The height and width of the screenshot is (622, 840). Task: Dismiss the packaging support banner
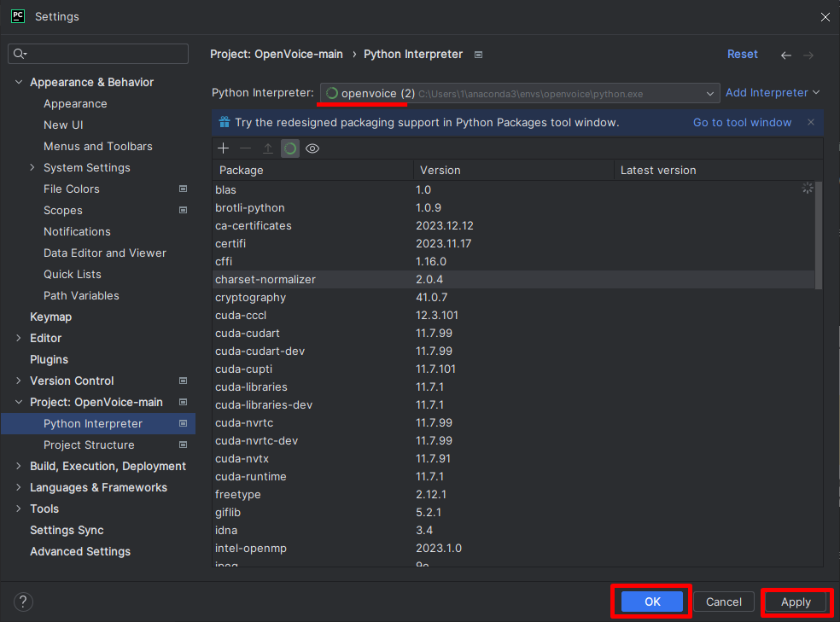[811, 122]
